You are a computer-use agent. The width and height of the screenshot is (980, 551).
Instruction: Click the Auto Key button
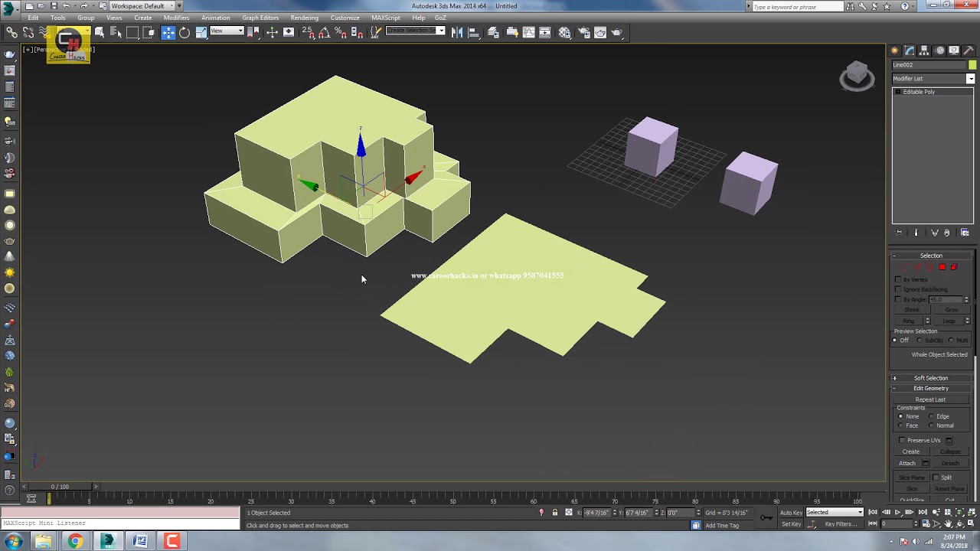pyautogui.click(x=791, y=513)
